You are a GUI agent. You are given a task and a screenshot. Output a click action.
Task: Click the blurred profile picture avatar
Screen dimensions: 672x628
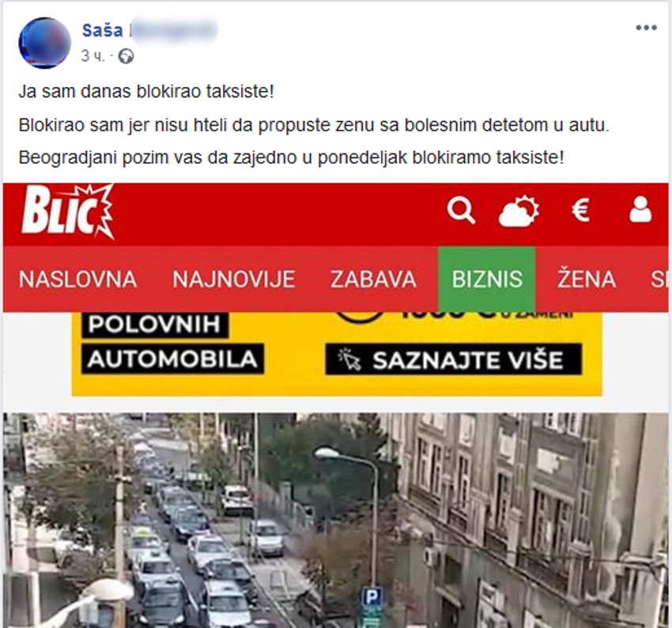[x=44, y=43]
